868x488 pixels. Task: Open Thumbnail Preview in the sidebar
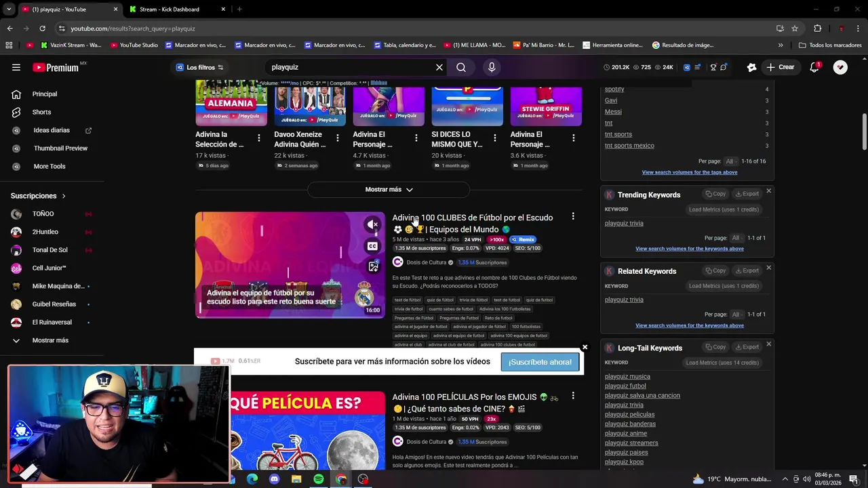[60, 148]
